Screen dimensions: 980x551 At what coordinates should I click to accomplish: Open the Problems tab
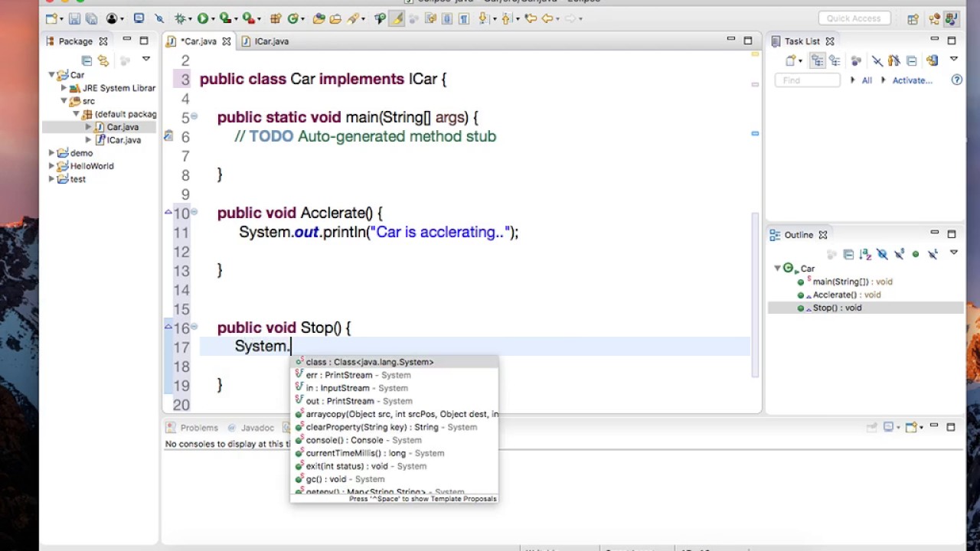click(x=194, y=428)
